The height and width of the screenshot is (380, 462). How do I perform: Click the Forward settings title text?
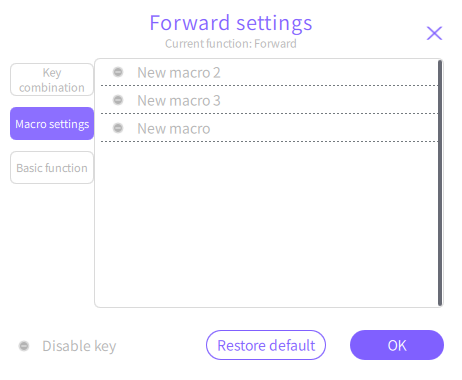(231, 23)
